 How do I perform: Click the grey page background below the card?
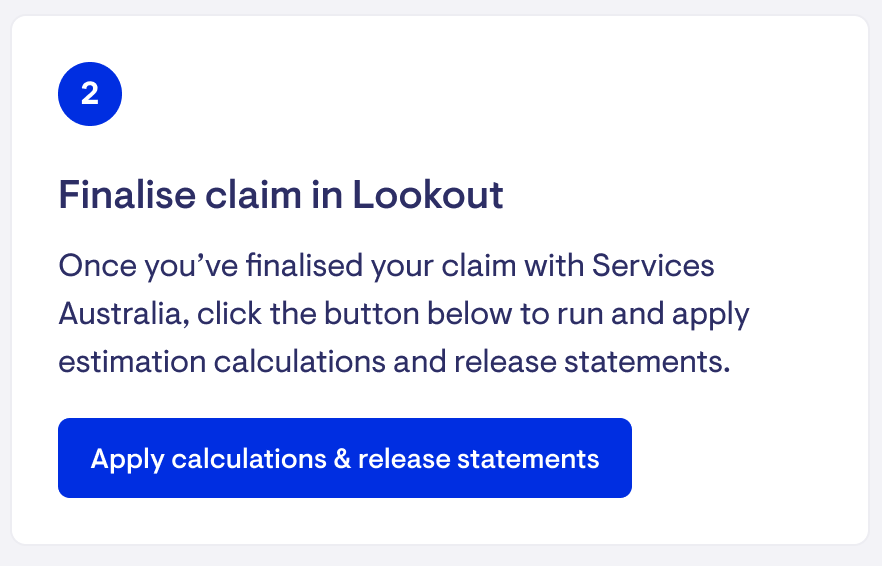pyautogui.click(x=440, y=556)
